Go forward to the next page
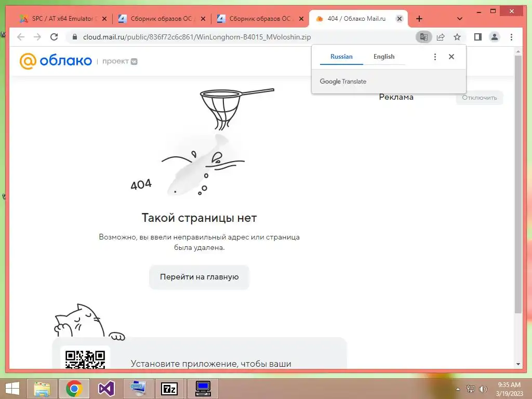The width and height of the screenshot is (532, 399). (37, 37)
